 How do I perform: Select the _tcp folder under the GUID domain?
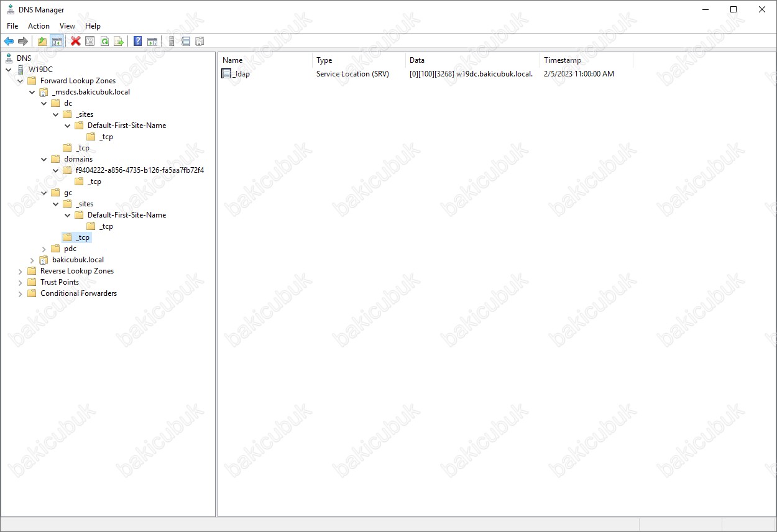[x=94, y=181]
